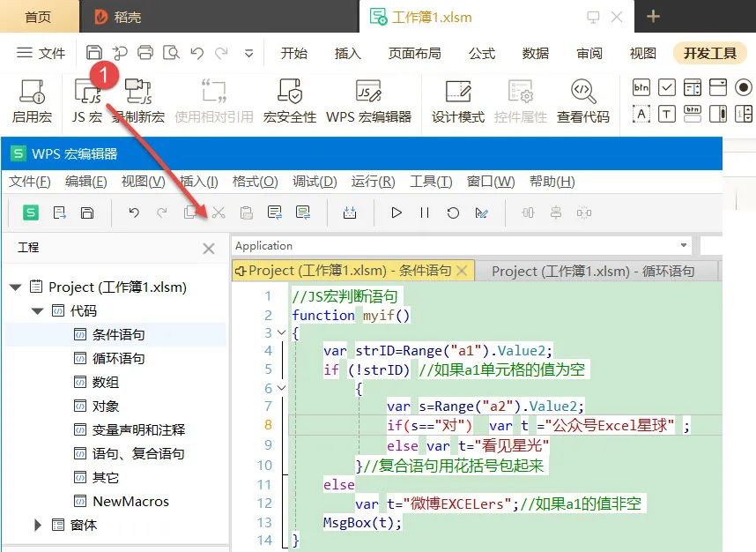
Task: Insert a checkbox form control from ribbon
Action: pos(667,88)
